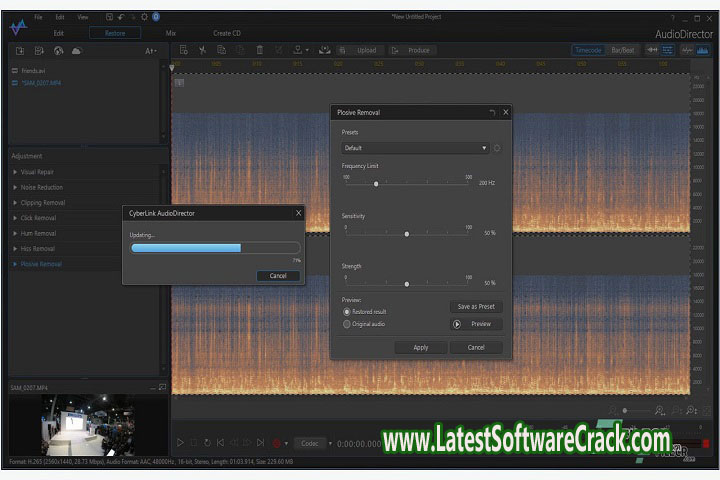Click the Strength slider handle
This screenshot has width=720, height=480.
[407, 284]
